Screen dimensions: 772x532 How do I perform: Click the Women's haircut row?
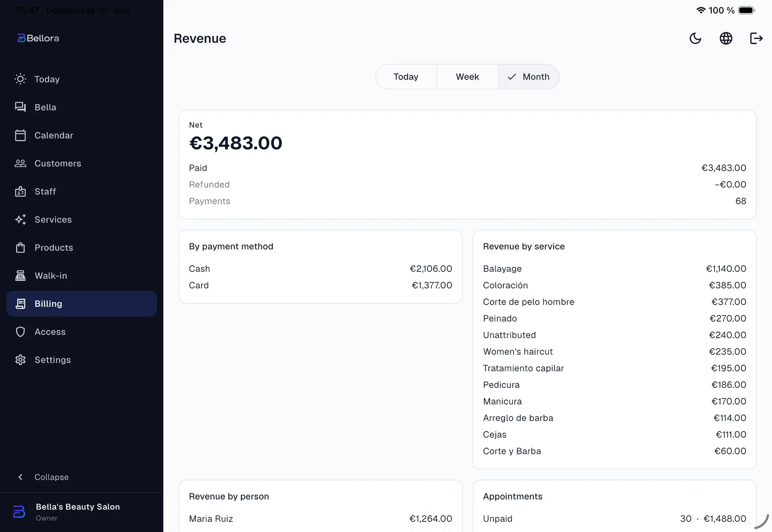(x=614, y=352)
